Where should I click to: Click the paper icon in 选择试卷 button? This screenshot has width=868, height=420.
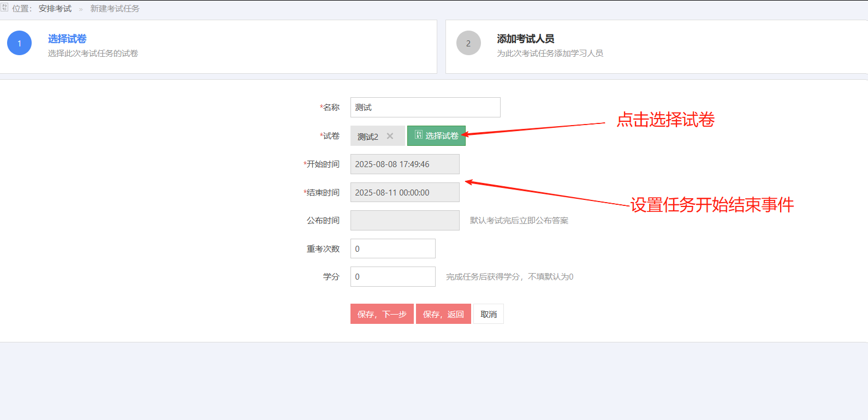[x=419, y=135]
